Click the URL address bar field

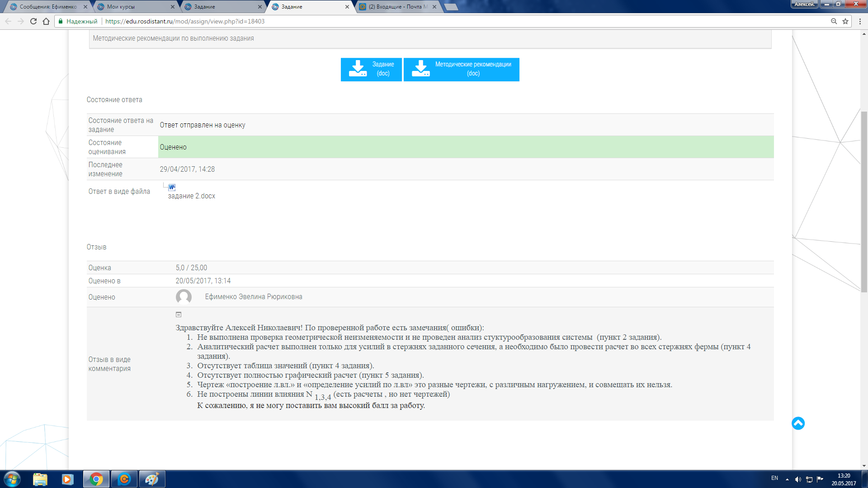coord(452,21)
